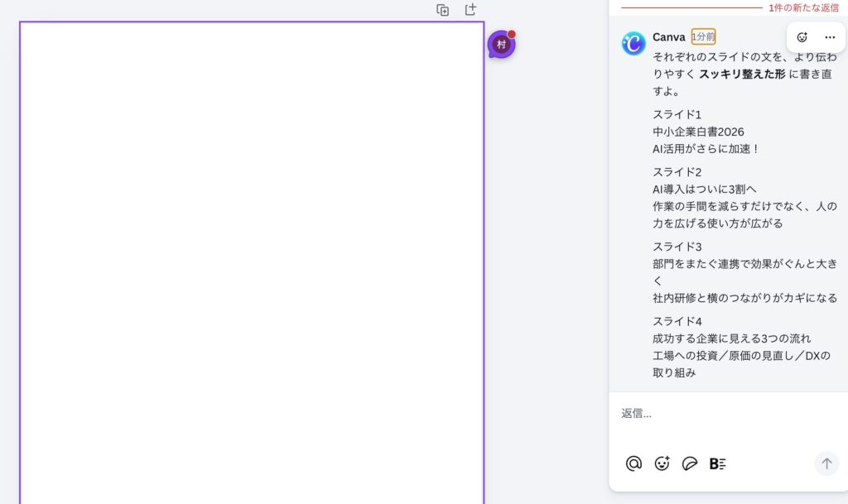Add an emoji reaction to Canva's comment
Image resolution: width=848 pixels, height=504 pixels.
click(802, 37)
